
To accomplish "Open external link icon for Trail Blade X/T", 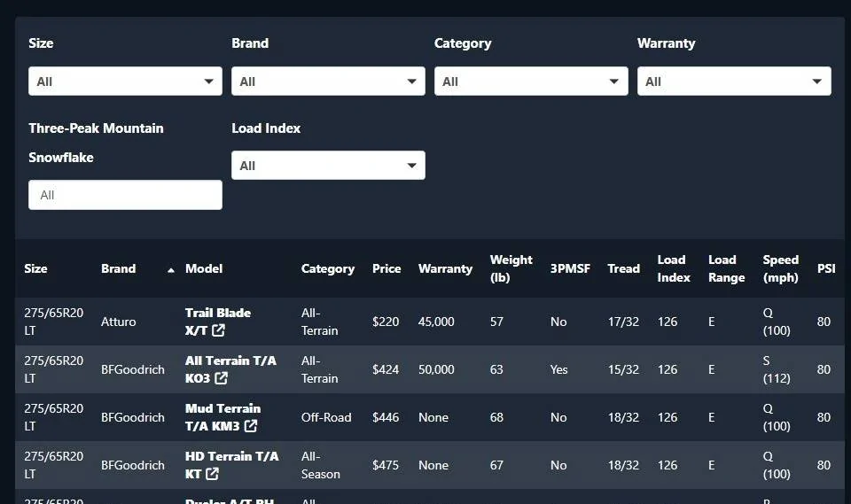I will coord(218,330).
